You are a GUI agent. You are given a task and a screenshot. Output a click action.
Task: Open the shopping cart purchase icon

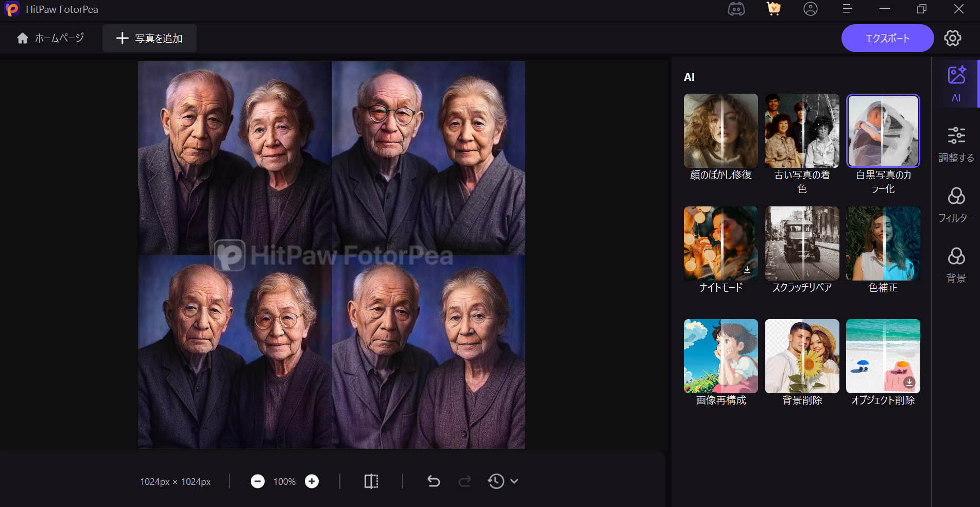[773, 9]
